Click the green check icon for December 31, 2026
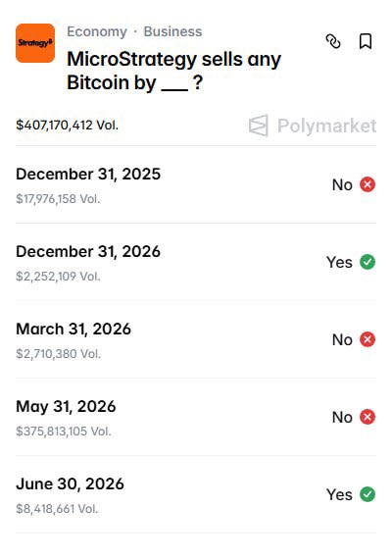This screenshot has height=559, width=392. 367,262
